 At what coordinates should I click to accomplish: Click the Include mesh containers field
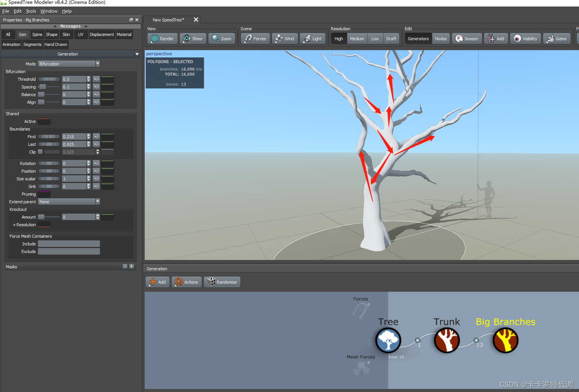[69, 244]
